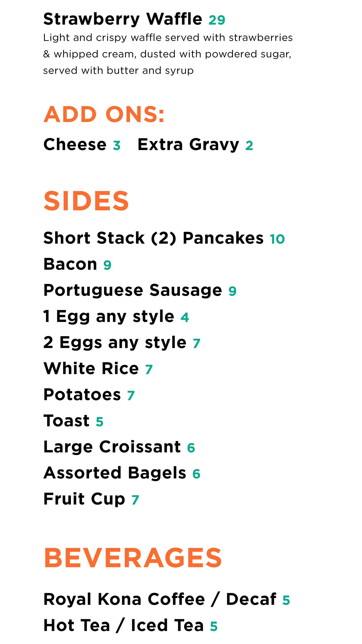Click Hot Tea / Iced Tea item
Screen dimensions: 362x644
pos(123,625)
